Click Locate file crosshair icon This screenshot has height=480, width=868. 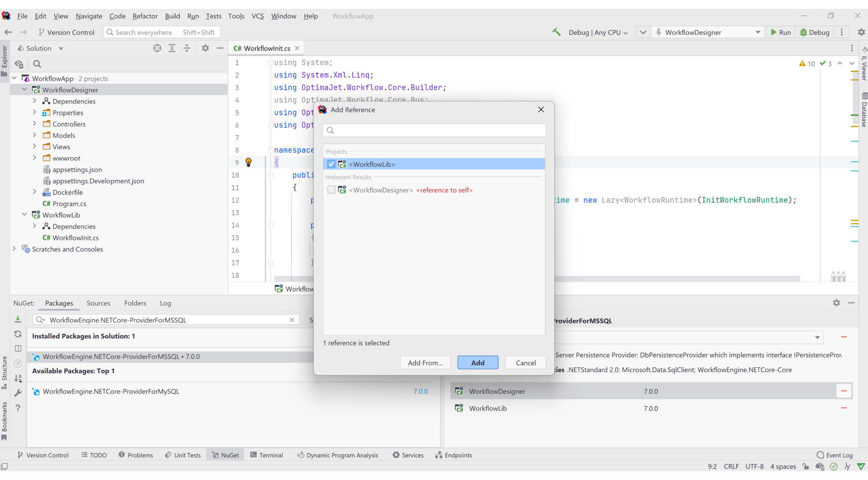coord(157,48)
